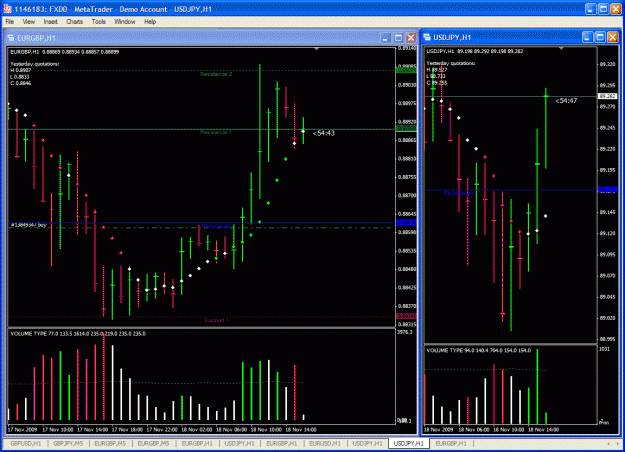Maximize the EURGBP,H1 chart window

click(x=398, y=38)
